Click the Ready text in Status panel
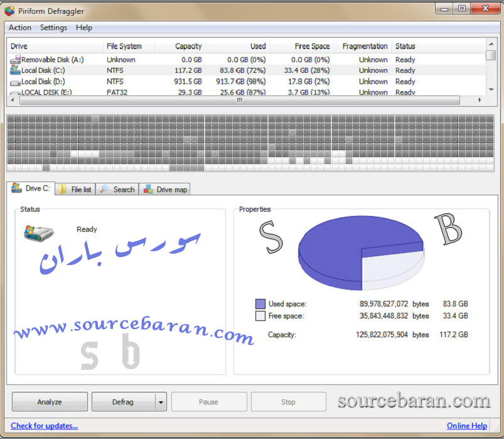The image size is (504, 439). point(87,229)
